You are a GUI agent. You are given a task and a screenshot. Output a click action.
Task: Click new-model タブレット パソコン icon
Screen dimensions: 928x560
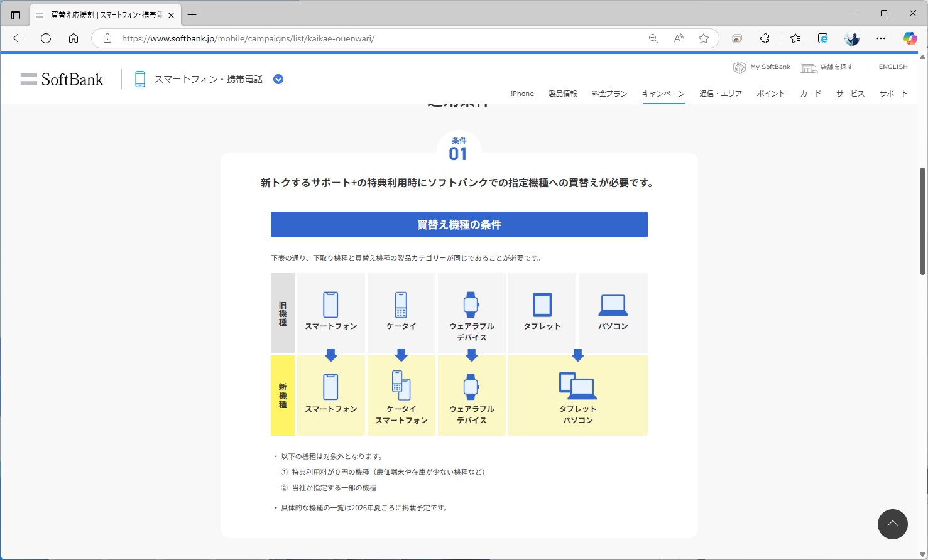click(x=578, y=385)
